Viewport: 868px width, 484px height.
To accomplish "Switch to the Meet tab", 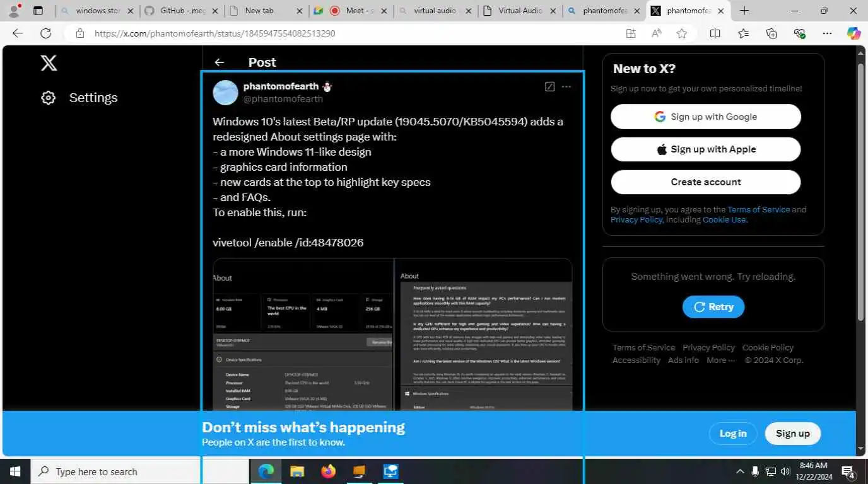I will coord(351,11).
